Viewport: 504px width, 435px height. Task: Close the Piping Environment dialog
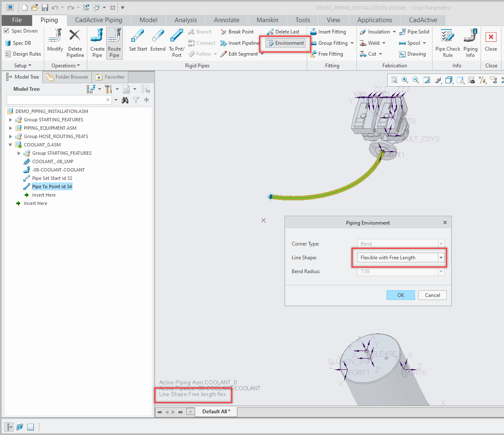[445, 223]
